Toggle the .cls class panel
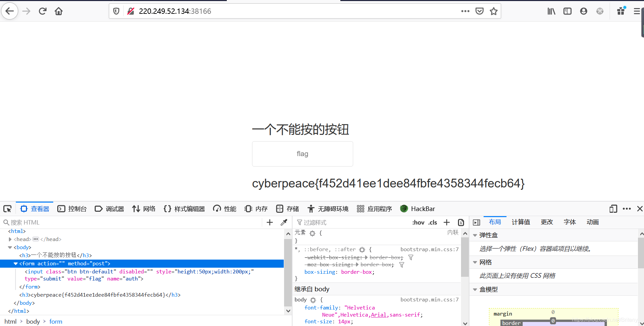The image size is (644, 326). (433, 222)
